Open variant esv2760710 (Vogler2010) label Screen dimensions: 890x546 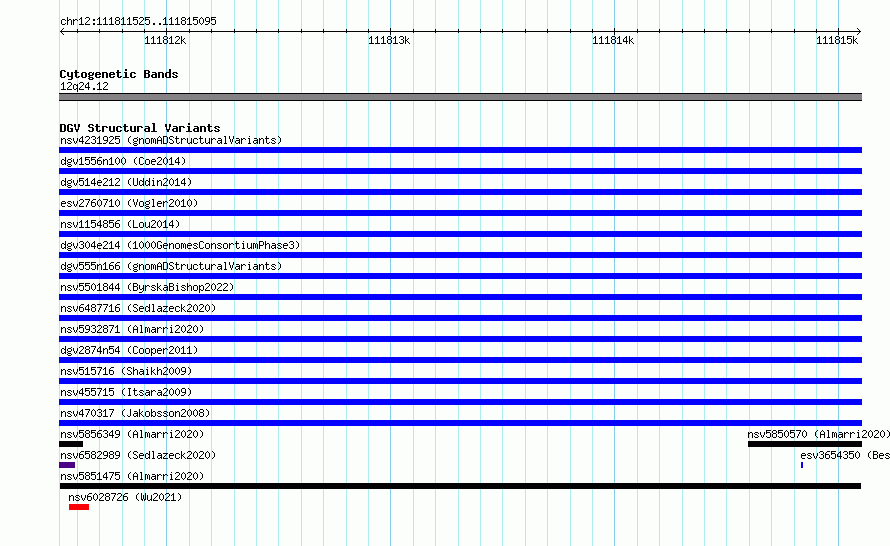point(129,203)
